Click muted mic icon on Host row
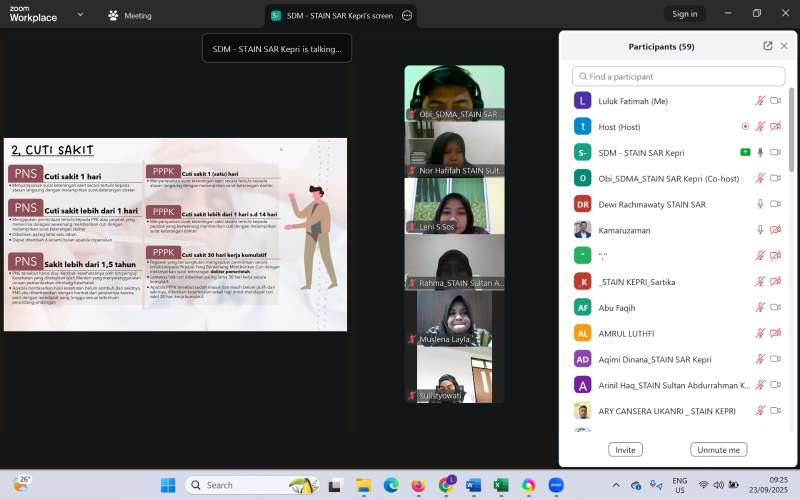 760,127
